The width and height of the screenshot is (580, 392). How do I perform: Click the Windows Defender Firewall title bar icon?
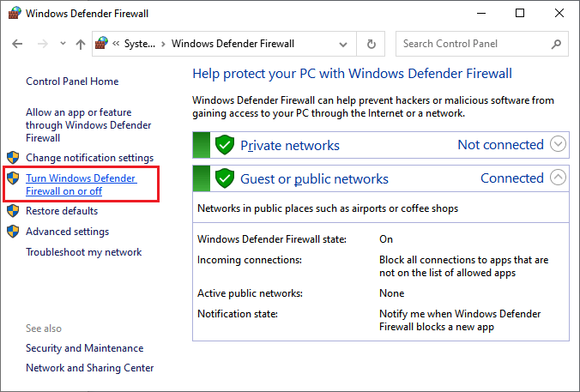[x=14, y=14]
